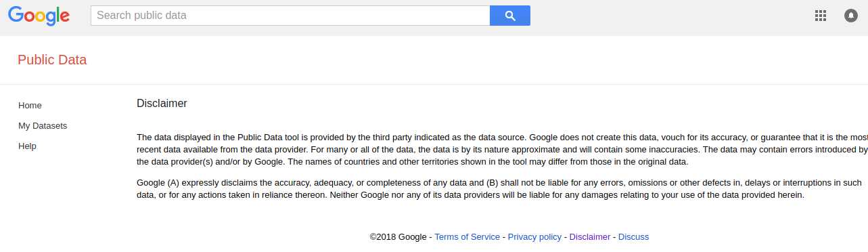This screenshot has width=868, height=252.
Task: Click the blue magnifier search button
Action: click(x=510, y=16)
